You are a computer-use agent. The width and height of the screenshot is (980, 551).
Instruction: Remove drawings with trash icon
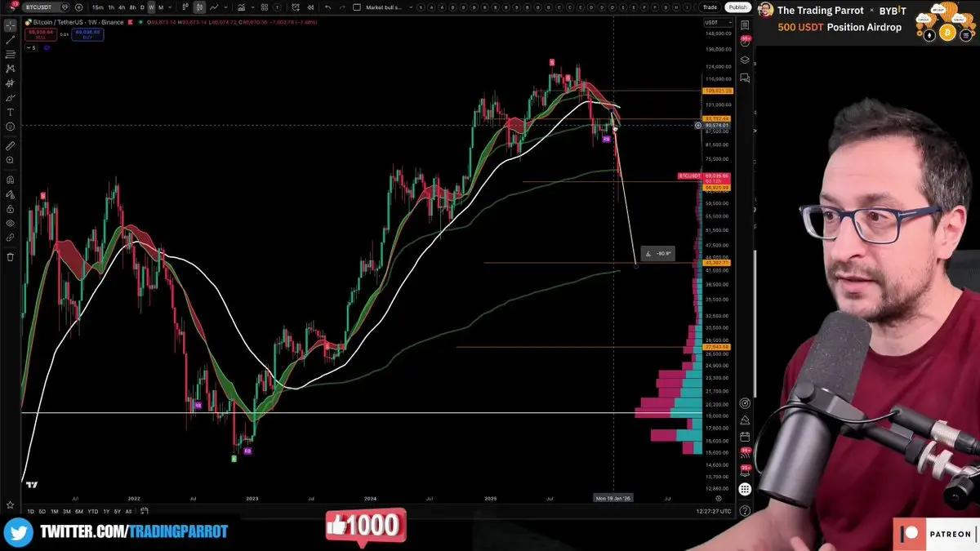(11, 256)
